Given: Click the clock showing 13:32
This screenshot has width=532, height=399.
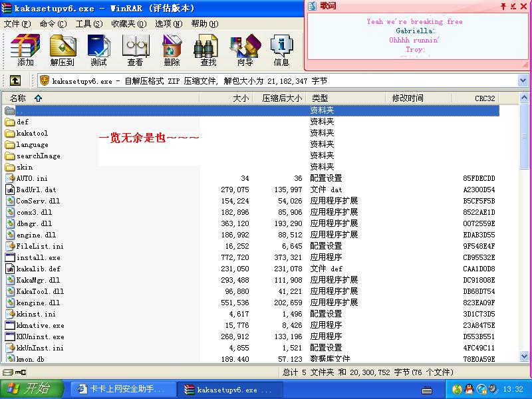Looking at the screenshot, I should (513, 389).
